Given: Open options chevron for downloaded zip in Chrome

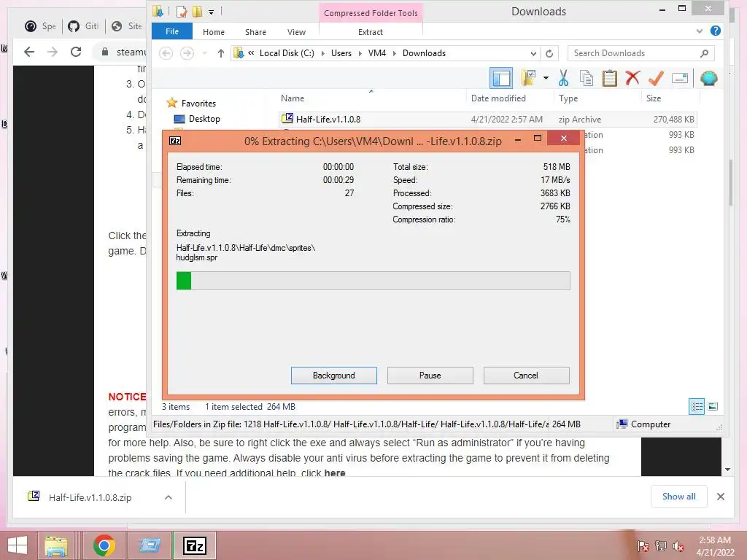Looking at the screenshot, I should click(169, 497).
